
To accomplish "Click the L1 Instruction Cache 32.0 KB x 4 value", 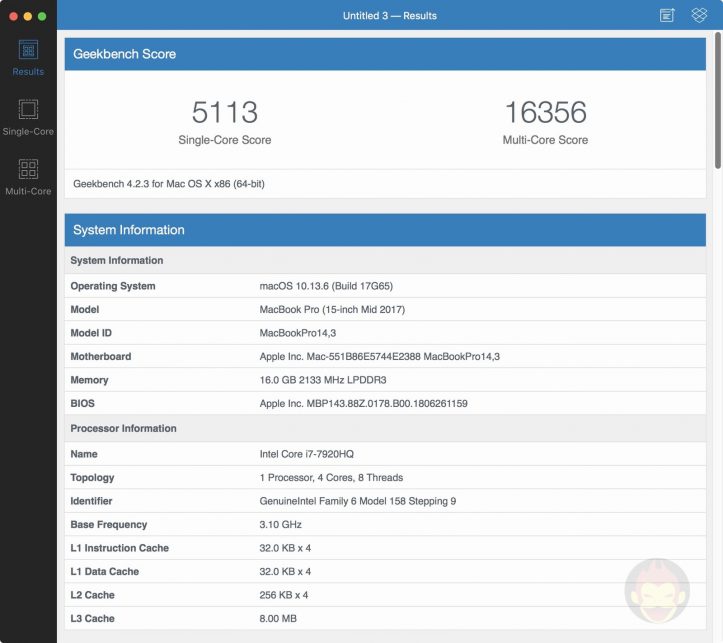I will (285, 548).
